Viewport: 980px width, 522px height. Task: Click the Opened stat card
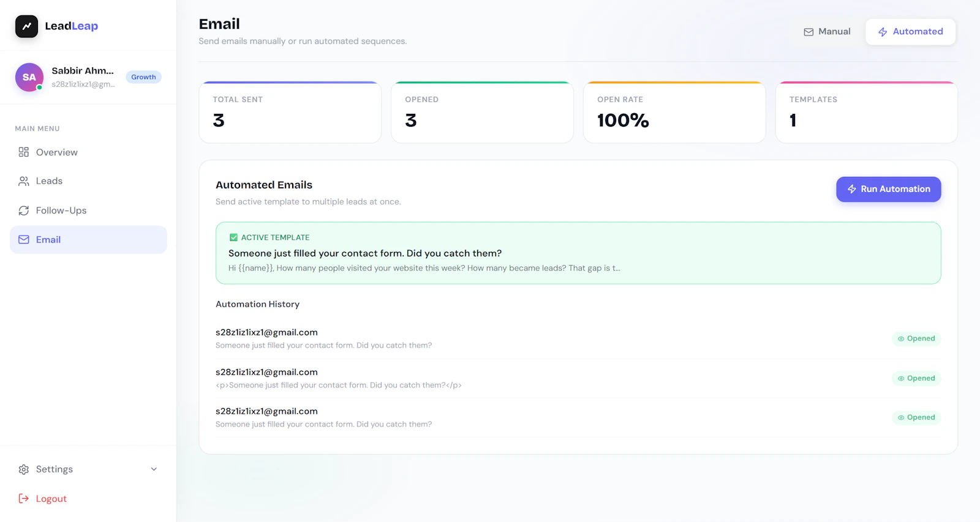click(x=483, y=113)
